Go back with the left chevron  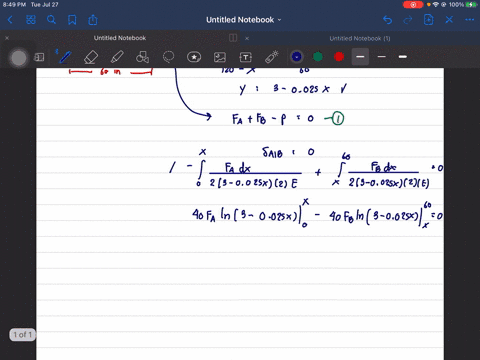(10, 20)
